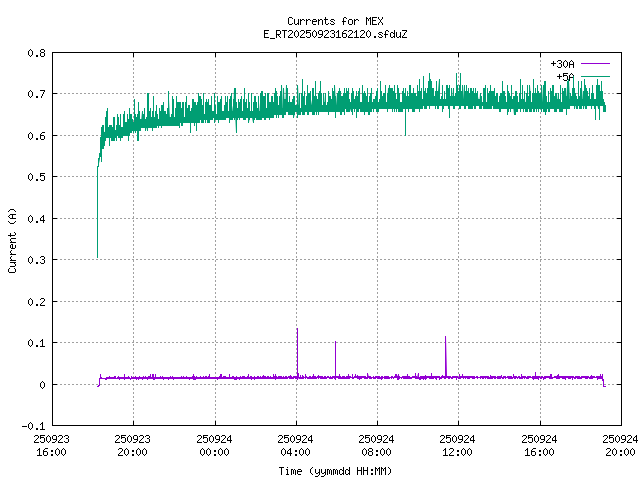
Task: Click the 0.5 y-axis tick label
Action: coord(35,177)
